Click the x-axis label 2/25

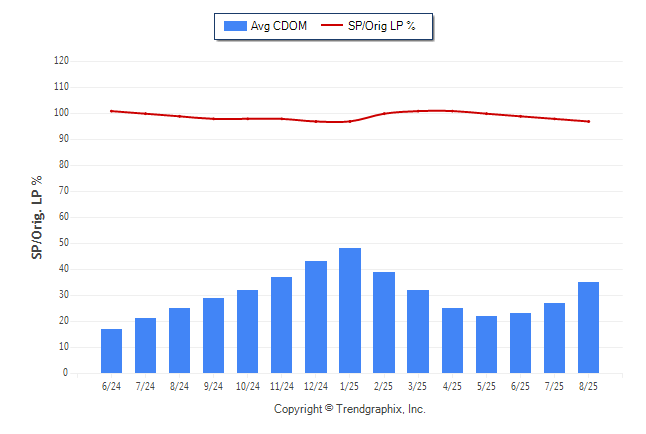pyautogui.click(x=384, y=386)
